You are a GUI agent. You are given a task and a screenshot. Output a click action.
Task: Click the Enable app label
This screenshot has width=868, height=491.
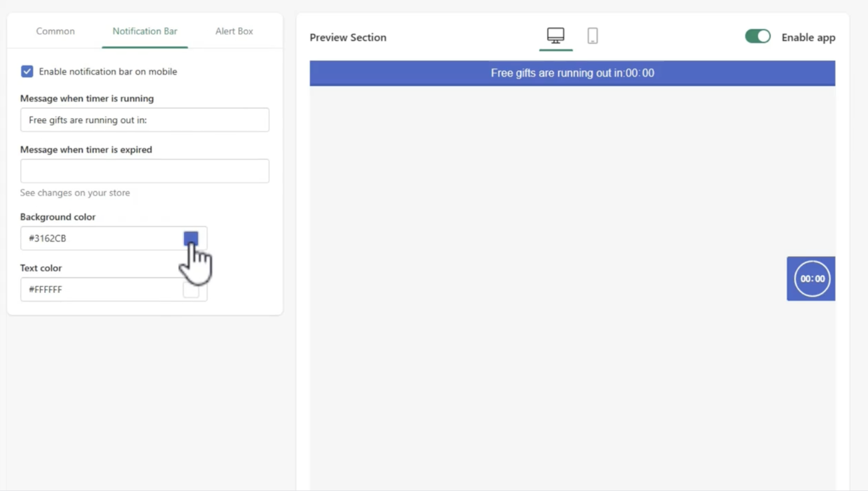click(808, 37)
